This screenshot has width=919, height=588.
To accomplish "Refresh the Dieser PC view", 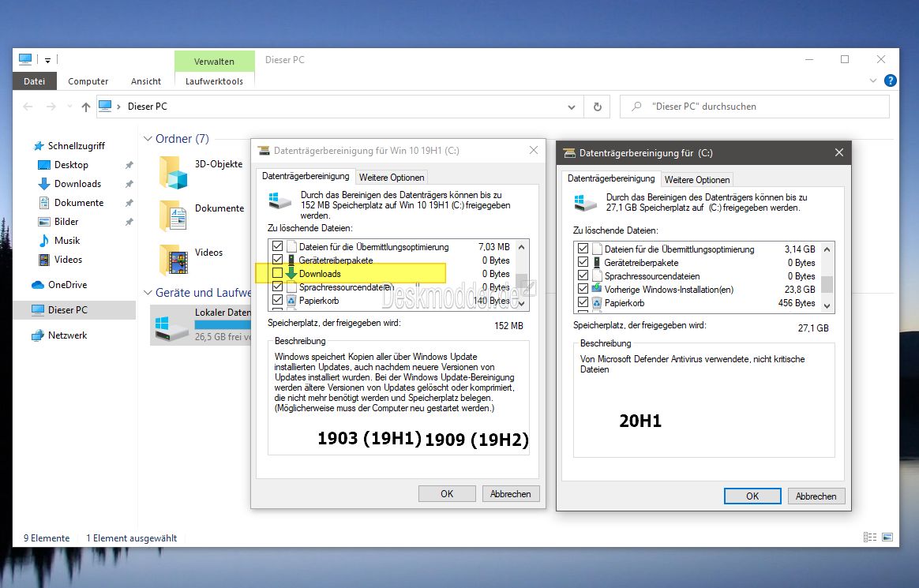I will coord(597,107).
